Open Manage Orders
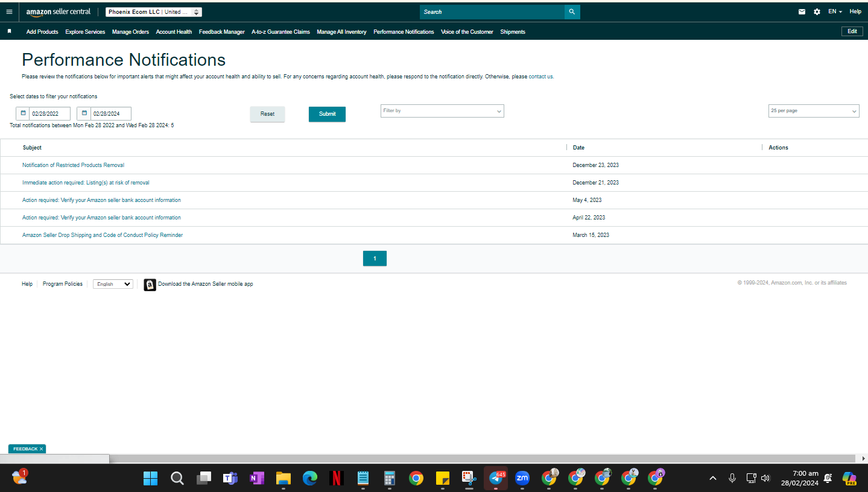 coord(130,32)
